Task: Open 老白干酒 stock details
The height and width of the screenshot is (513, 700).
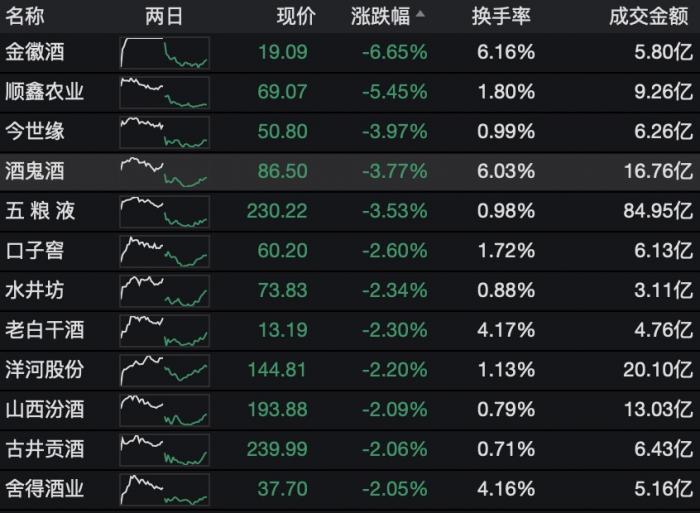Action: tap(45, 330)
